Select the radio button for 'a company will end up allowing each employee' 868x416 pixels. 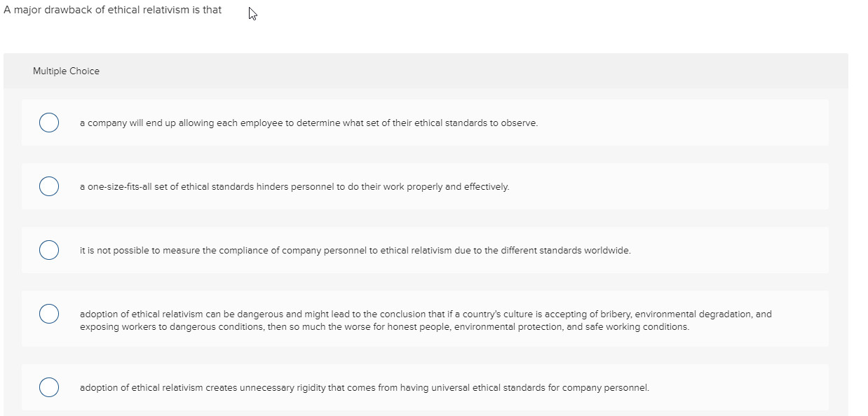(48, 123)
